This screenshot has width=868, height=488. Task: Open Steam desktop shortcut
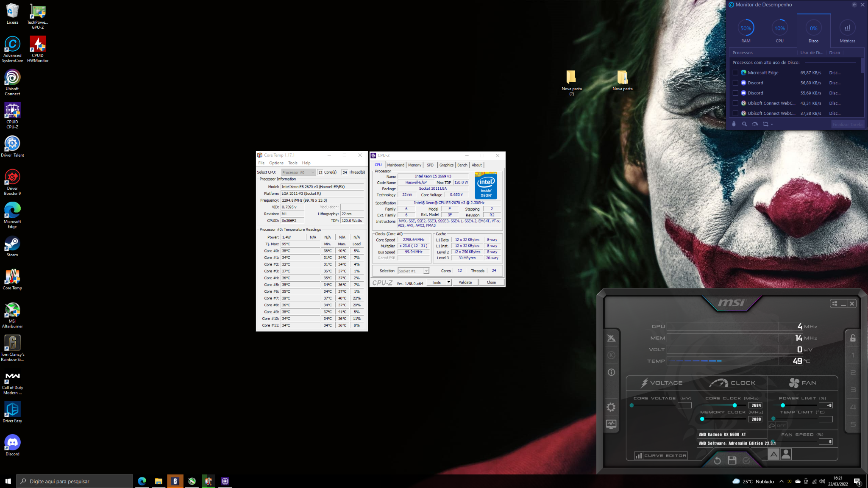click(x=12, y=246)
